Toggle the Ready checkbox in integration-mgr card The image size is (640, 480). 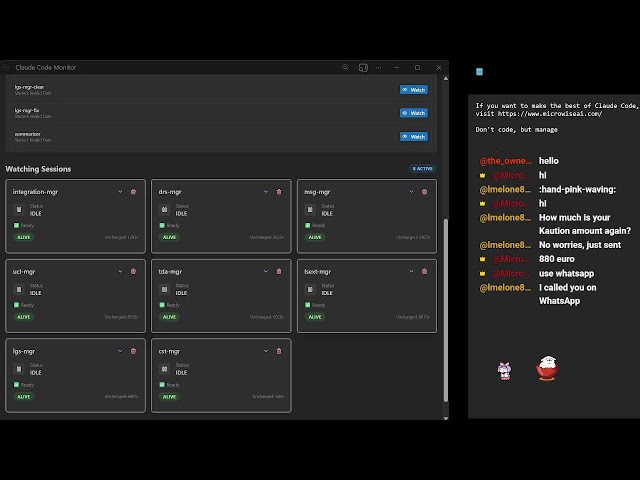pos(16,225)
